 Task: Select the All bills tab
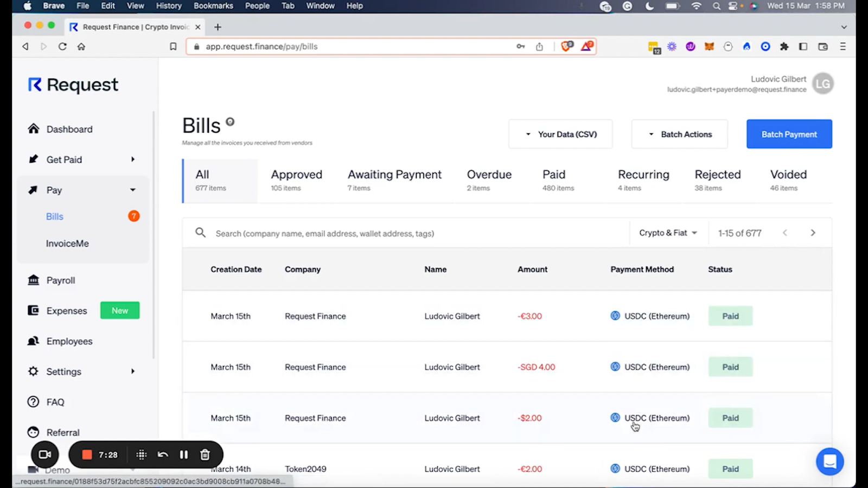tap(220, 181)
